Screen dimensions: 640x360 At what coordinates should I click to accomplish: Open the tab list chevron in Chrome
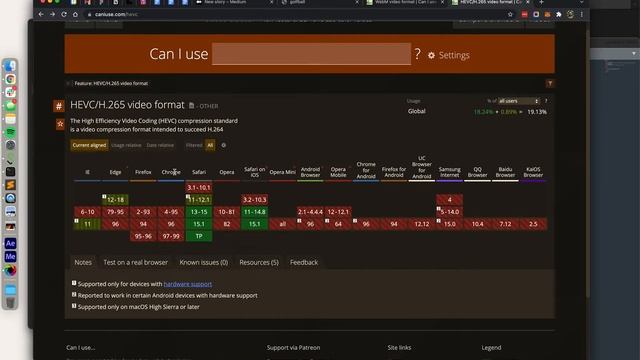point(582,2)
